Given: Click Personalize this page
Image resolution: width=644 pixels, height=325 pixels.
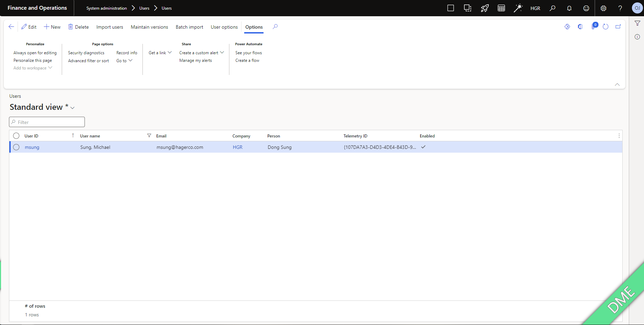Looking at the screenshot, I should click(33, 60).
